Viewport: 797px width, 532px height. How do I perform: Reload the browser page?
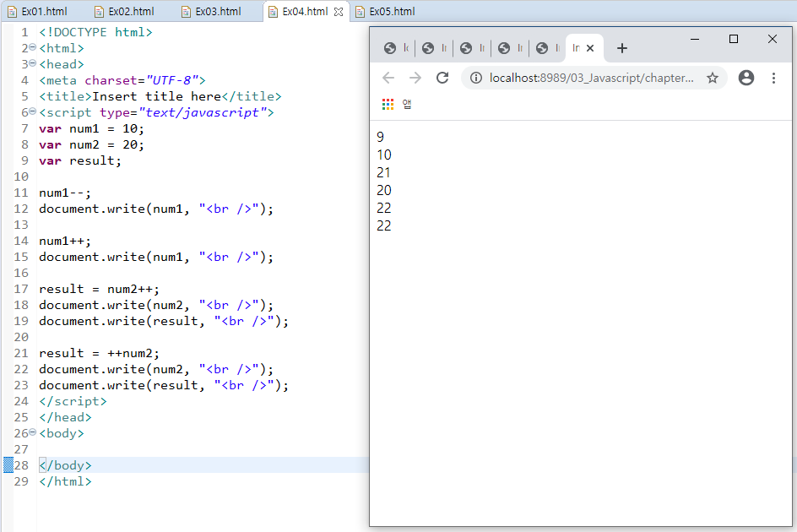[x=442, y=78]
